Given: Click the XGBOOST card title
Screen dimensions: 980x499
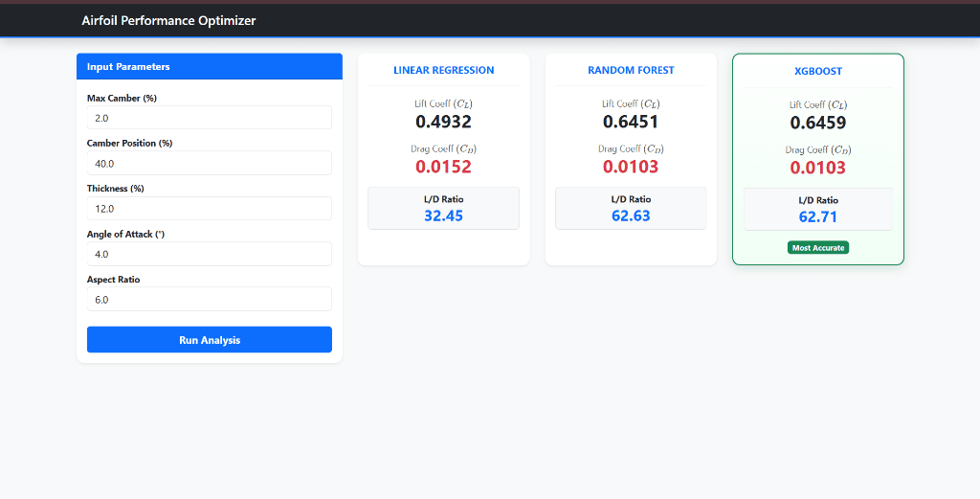Looking at the screenshot, I should pyautogui.click(x=818, y=71).
